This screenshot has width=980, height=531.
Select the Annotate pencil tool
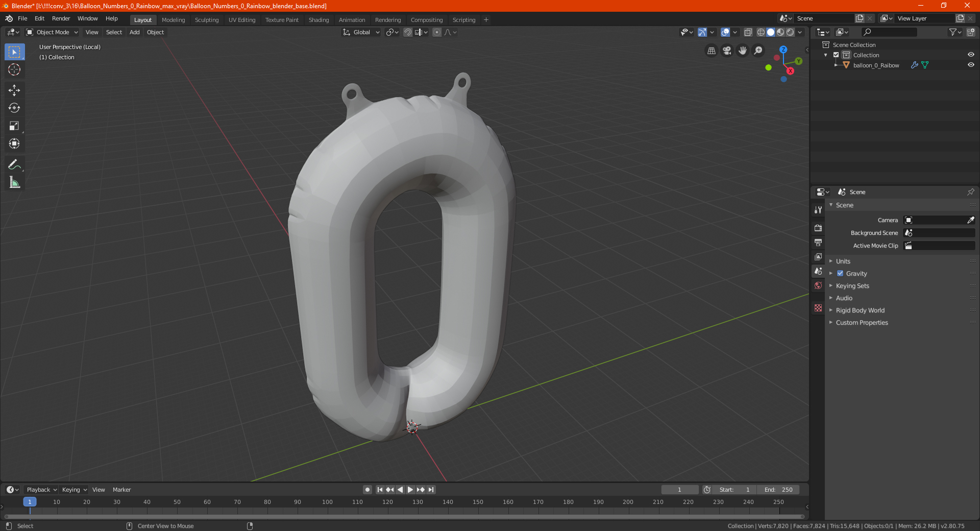(14, 164)
